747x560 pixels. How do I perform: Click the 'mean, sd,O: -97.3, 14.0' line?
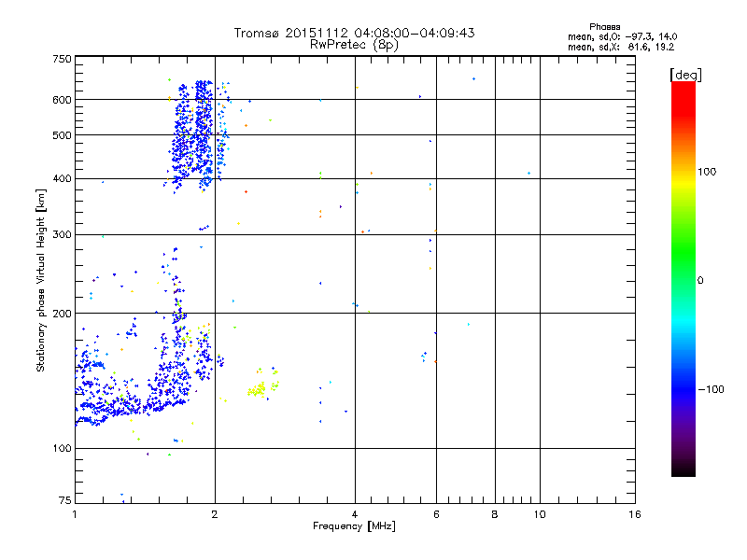622,36
